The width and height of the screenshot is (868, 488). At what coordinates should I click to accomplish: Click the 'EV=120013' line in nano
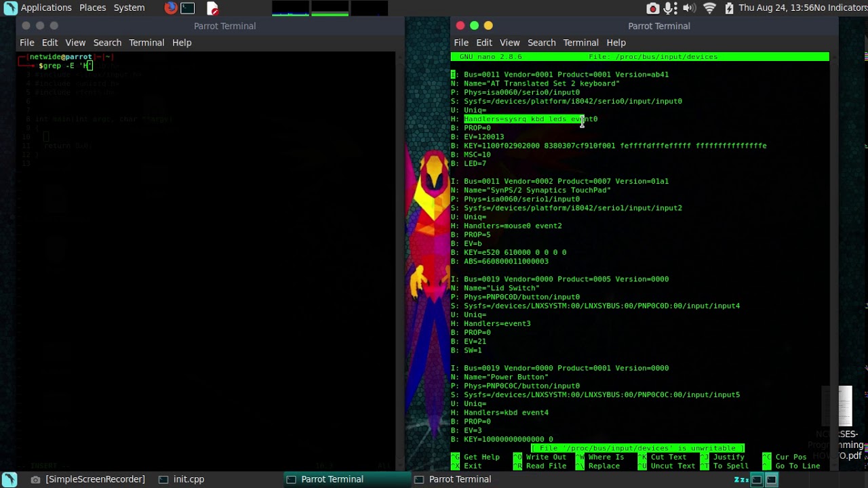477,137
